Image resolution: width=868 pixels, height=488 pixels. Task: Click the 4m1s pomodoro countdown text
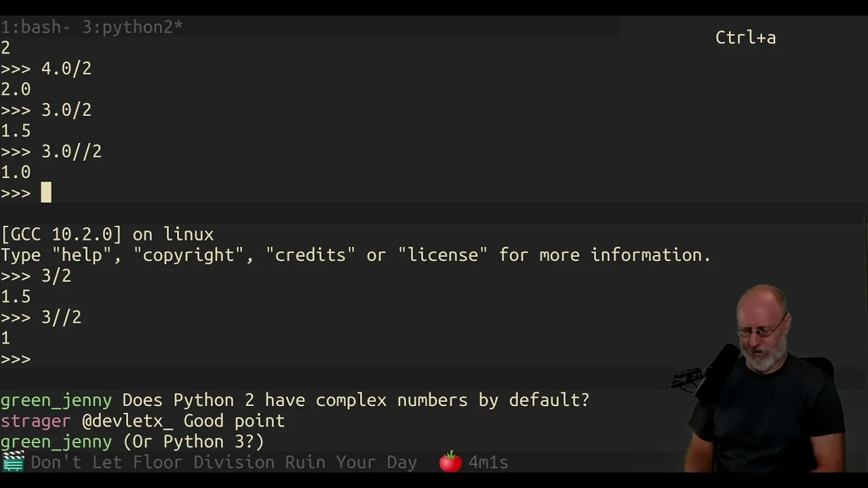(488, 462)
